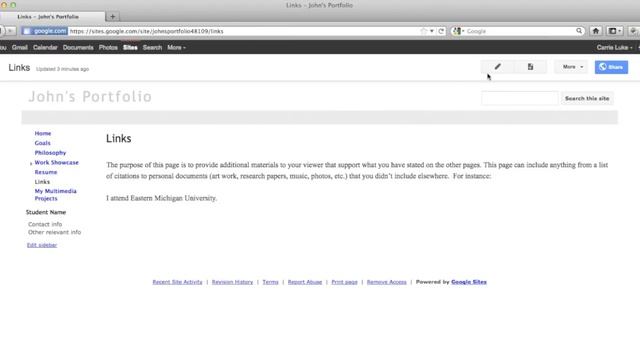
Task: Go to Home in the sidebar
Action: click(43, 133)
